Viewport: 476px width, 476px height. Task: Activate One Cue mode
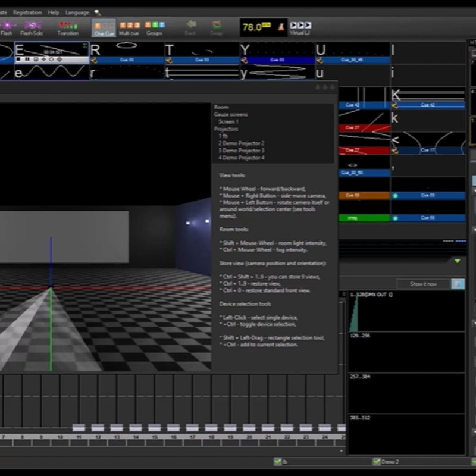pos(104,27)
